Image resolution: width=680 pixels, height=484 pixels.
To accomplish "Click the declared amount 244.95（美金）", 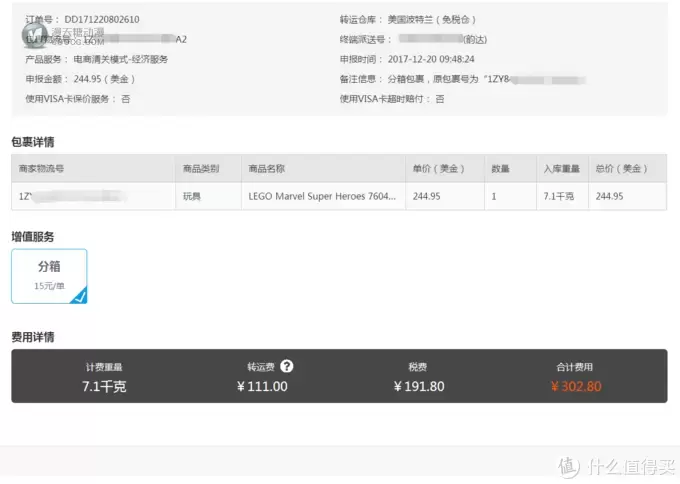I will tap(104, 79).
